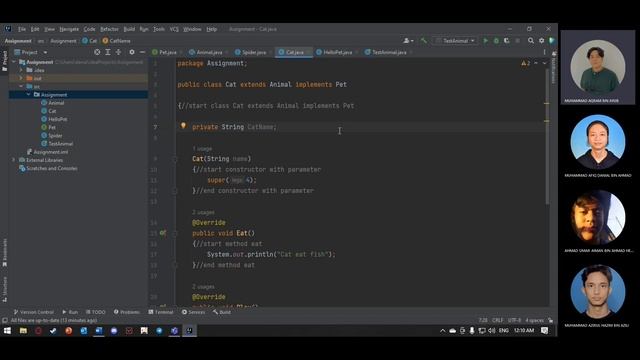Screen dimensions: 640x360
Task: Open the TODO tool window
Action: point(96,312)
